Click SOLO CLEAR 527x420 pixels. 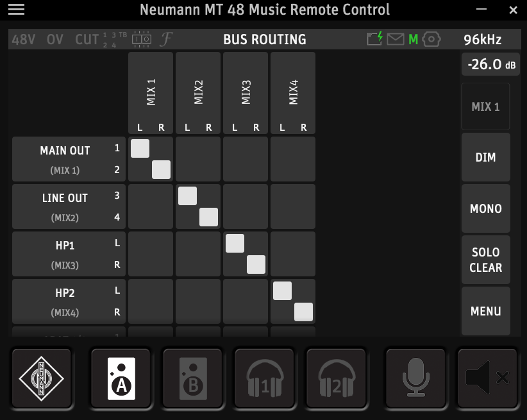pos(486,260)
